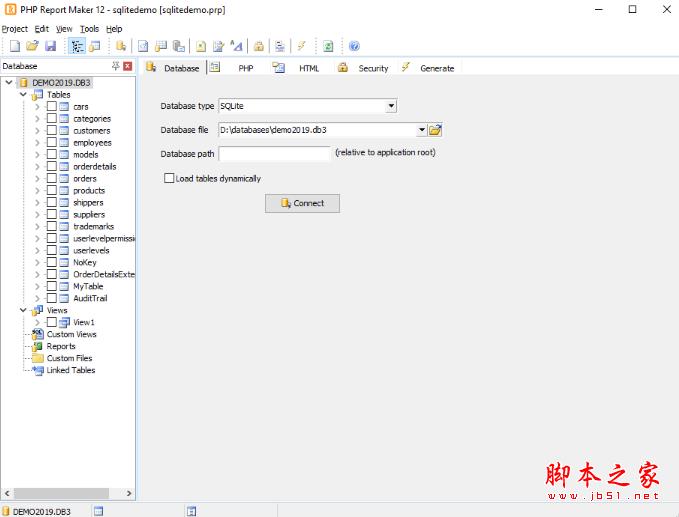Click the Advanced Settings toolbar icon
The height and width of the screenshot is (517, 679).
point(143,46)
